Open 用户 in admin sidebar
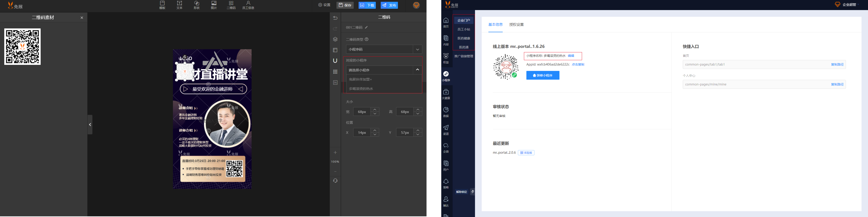Screen dimensions: 868x217 446,166
